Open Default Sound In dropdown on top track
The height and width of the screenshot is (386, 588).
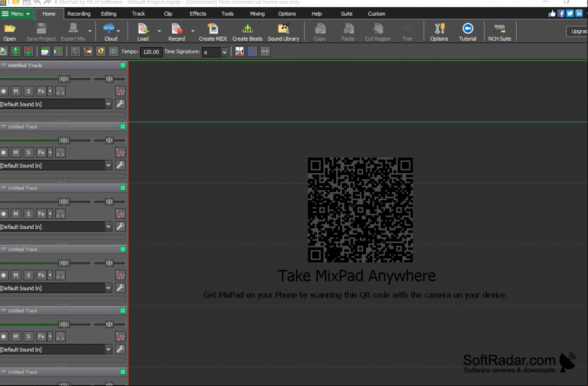tap(108, 104)
